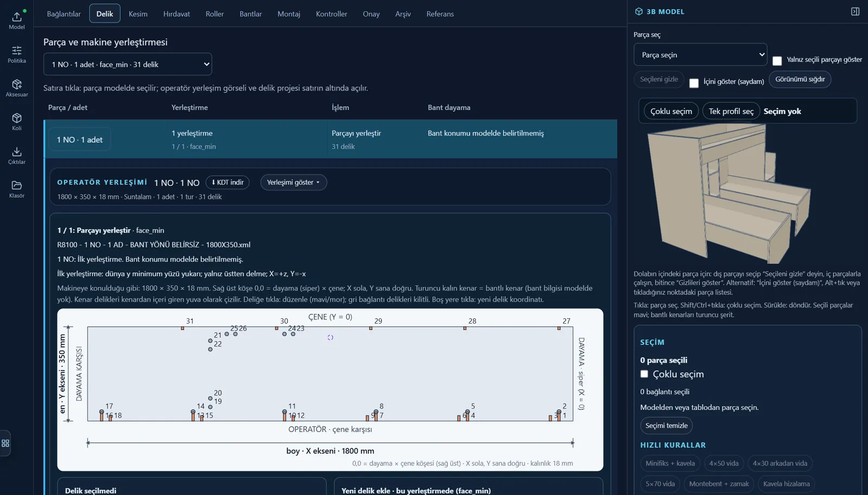
Task: Go to the Roller tab
Action: (214, 14)
